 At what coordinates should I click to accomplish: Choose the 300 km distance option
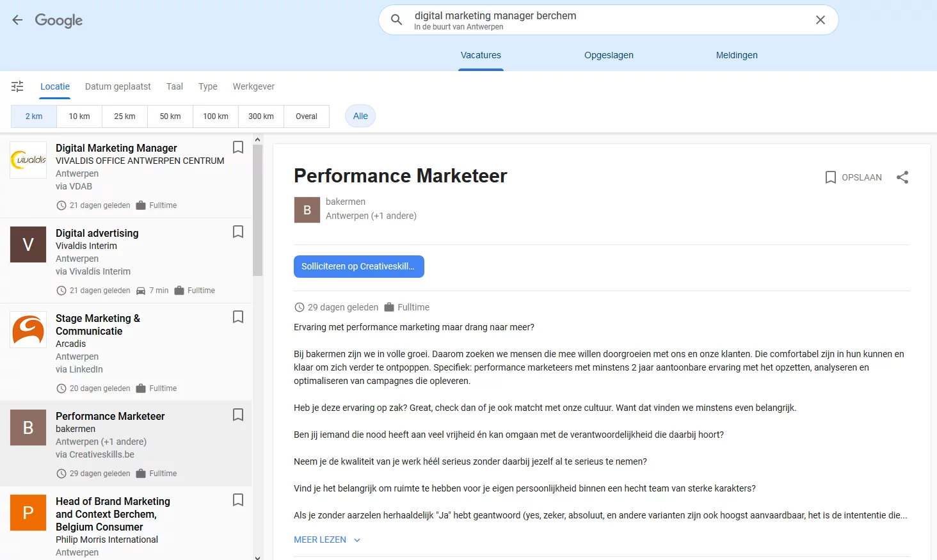coord(261,116)
